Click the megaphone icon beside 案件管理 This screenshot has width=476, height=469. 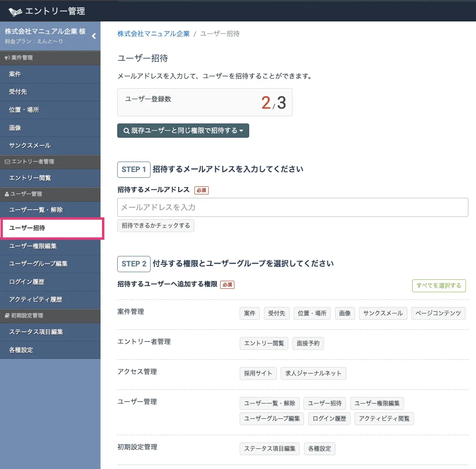coord(7,58)
